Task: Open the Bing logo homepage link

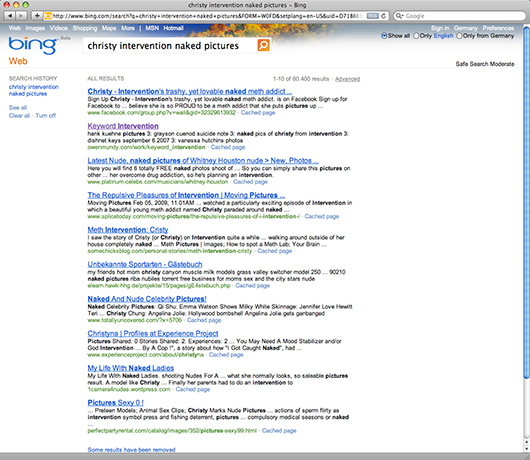Action: tap(33, 45)
